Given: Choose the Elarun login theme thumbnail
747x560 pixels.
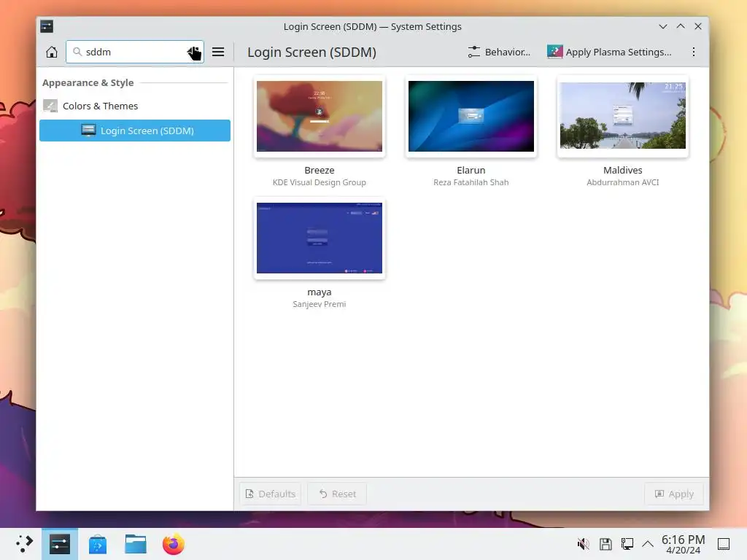Looking at the screenshot, I should click(x=471, y=116).
